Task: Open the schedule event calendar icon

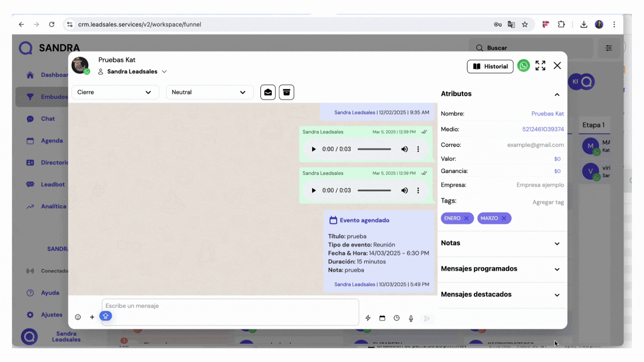Action: (x=382, y=318)
